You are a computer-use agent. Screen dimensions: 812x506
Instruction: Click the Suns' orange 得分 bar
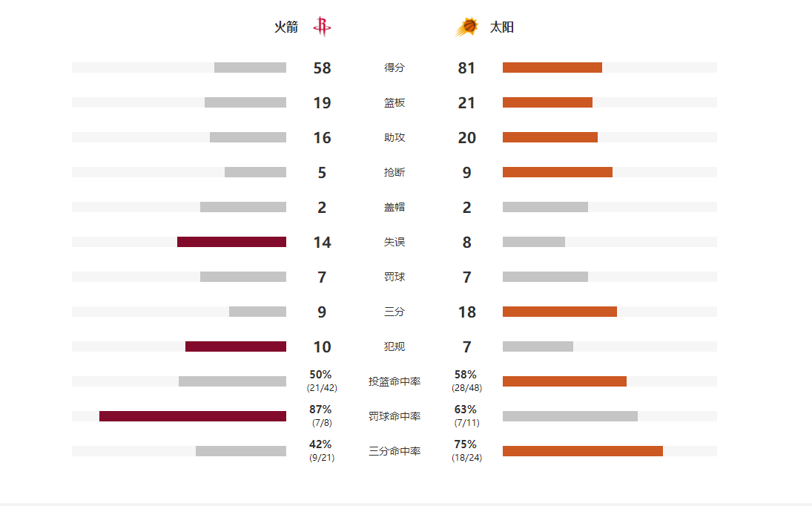(552, 68)
